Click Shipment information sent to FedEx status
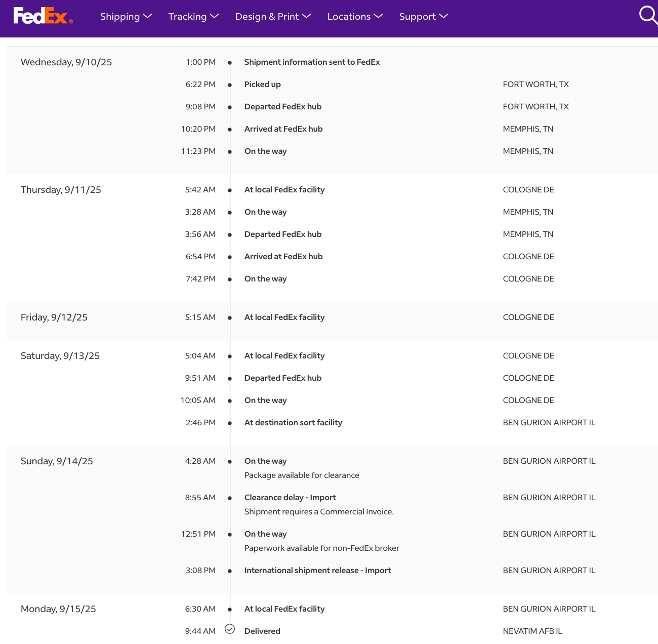The height and width of the screenshot is (644, 658). pyautogui.click(x=312, y=62)
